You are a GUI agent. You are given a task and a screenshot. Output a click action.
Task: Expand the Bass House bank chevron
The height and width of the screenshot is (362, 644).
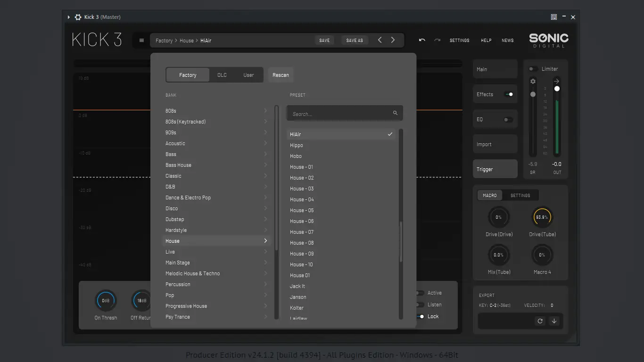click(x=265, y=165)
